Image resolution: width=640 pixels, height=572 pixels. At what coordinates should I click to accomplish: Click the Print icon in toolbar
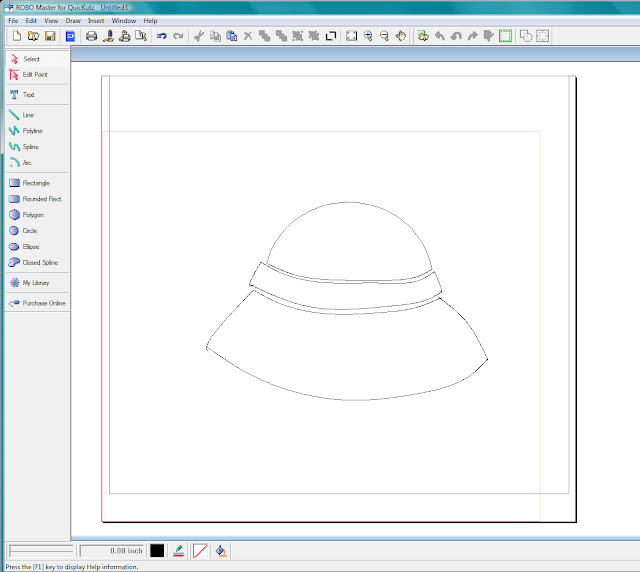point(91,36)
